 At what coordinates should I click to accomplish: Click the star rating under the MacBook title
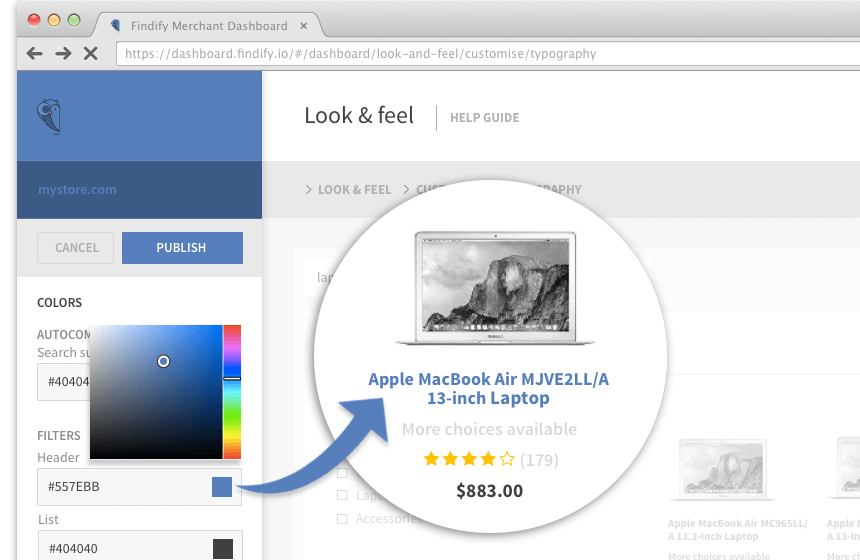click(469, 460)
